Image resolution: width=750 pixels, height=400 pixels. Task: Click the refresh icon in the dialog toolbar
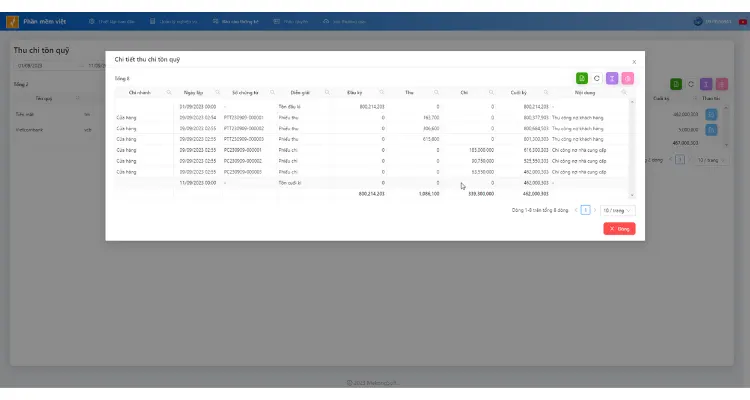point(596,78)
